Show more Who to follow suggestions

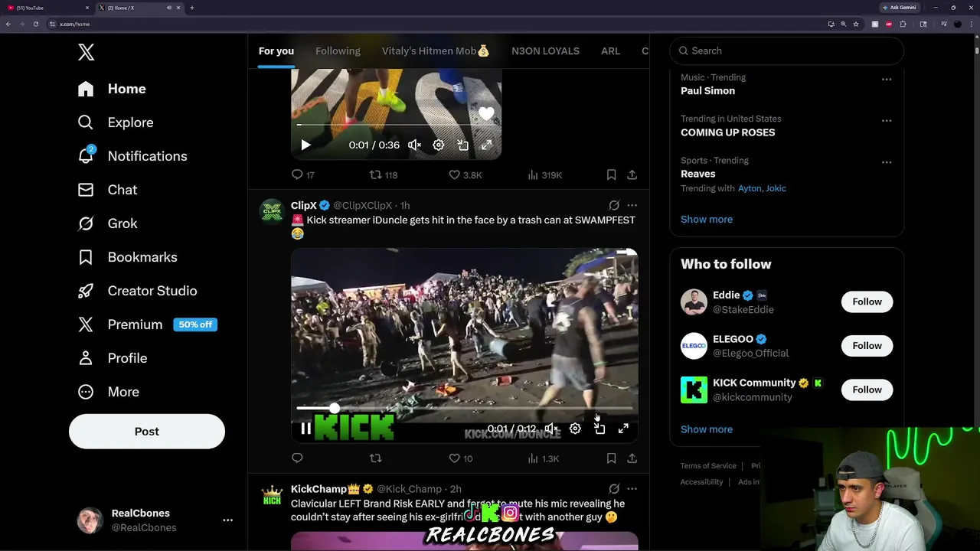707,429
